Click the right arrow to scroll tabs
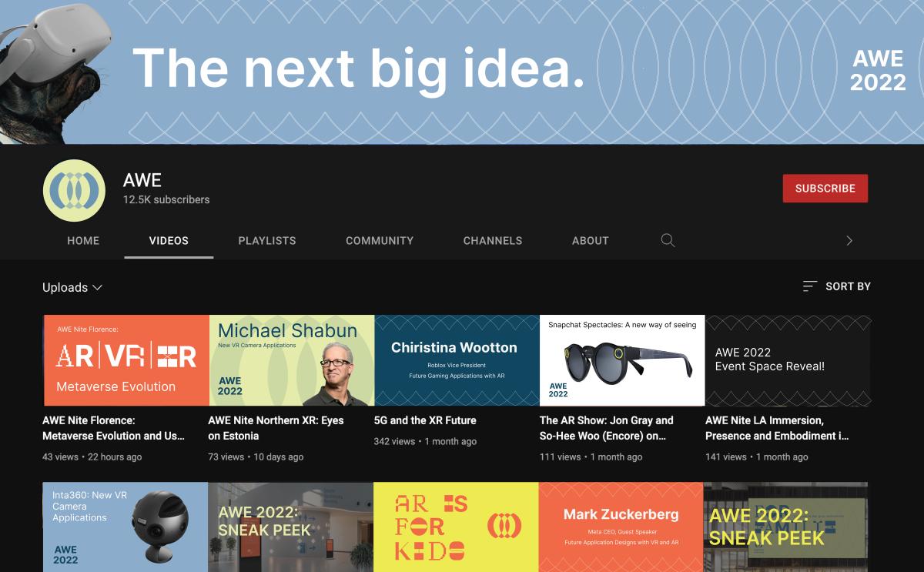924x572 pixels. pyautogui.click(x=849, y=240)
